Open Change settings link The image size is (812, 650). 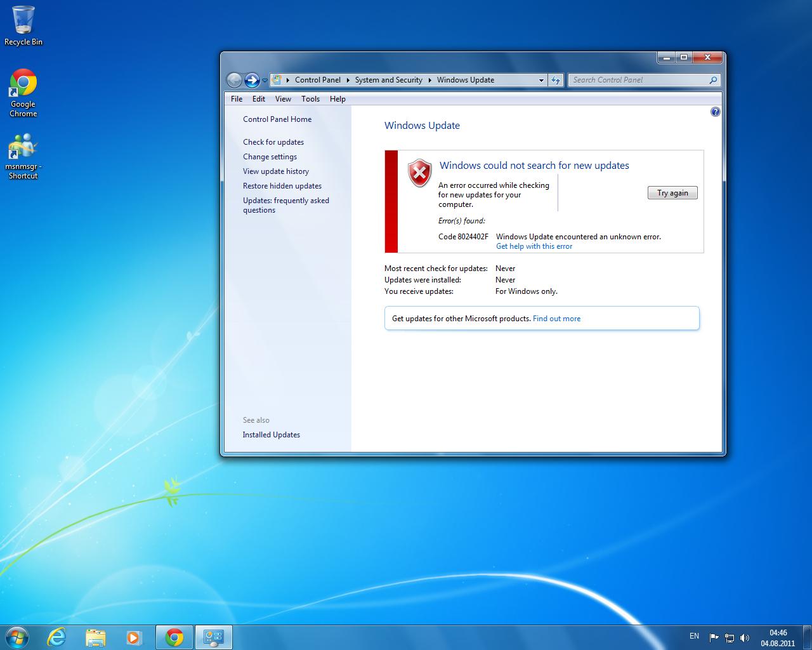point(270,157)
